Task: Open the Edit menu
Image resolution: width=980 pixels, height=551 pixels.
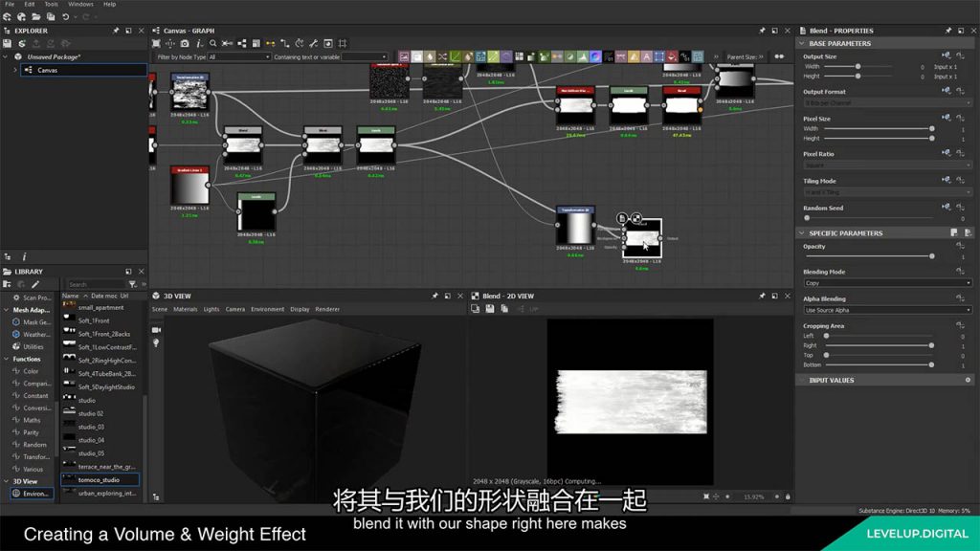Action: pyautogui.click(x=30, y=4)
